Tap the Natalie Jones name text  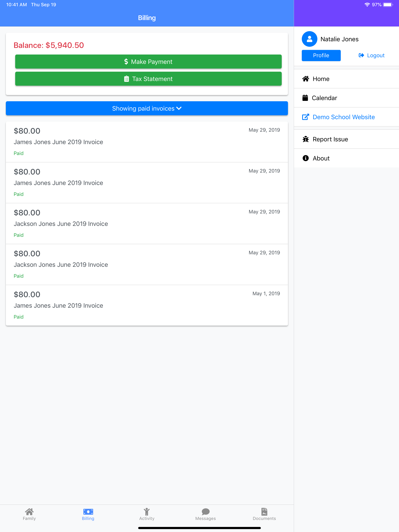(x=339, y=39)
